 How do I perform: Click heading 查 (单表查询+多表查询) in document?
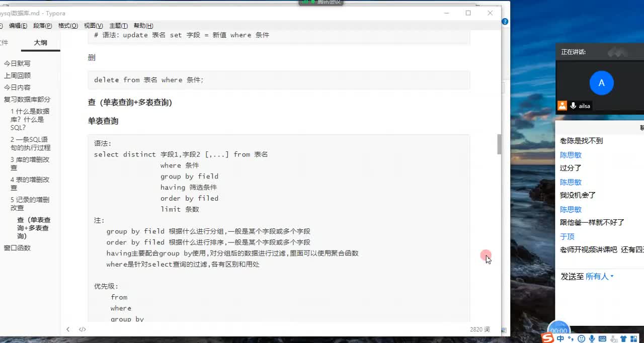pos(130,102)
